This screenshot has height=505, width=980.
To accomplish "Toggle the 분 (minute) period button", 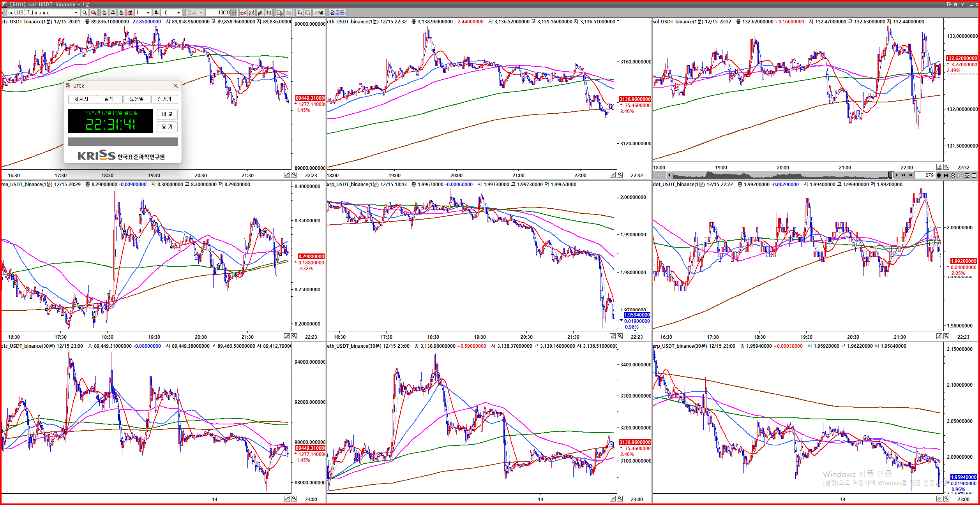I will (130, 13).
